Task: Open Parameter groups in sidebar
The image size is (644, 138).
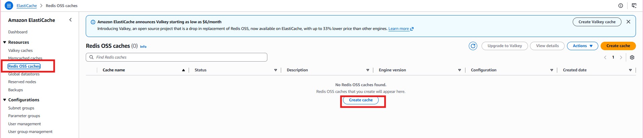Action: coord(24,116)
